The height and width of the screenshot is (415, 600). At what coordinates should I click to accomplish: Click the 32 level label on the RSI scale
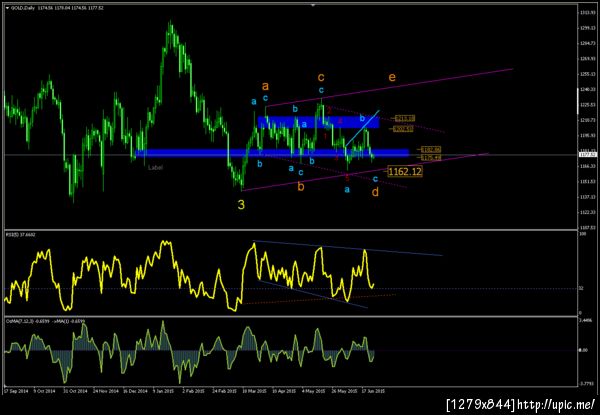580,288
